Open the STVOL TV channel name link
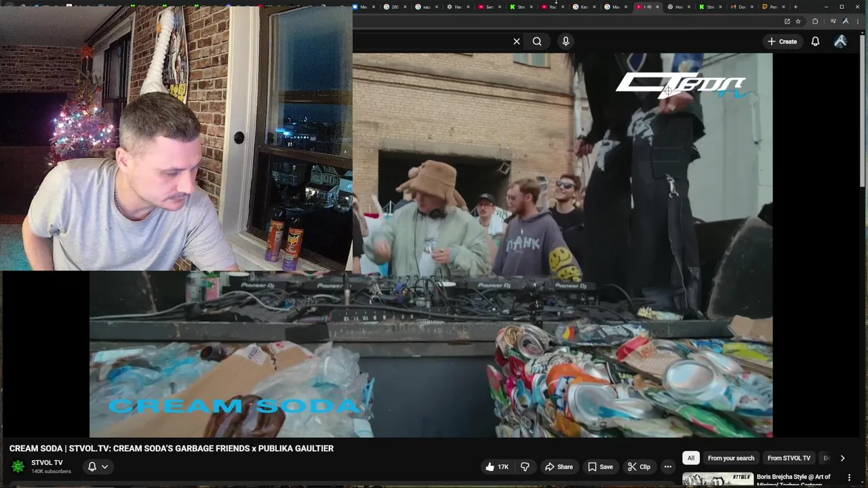 coord(47,463)
